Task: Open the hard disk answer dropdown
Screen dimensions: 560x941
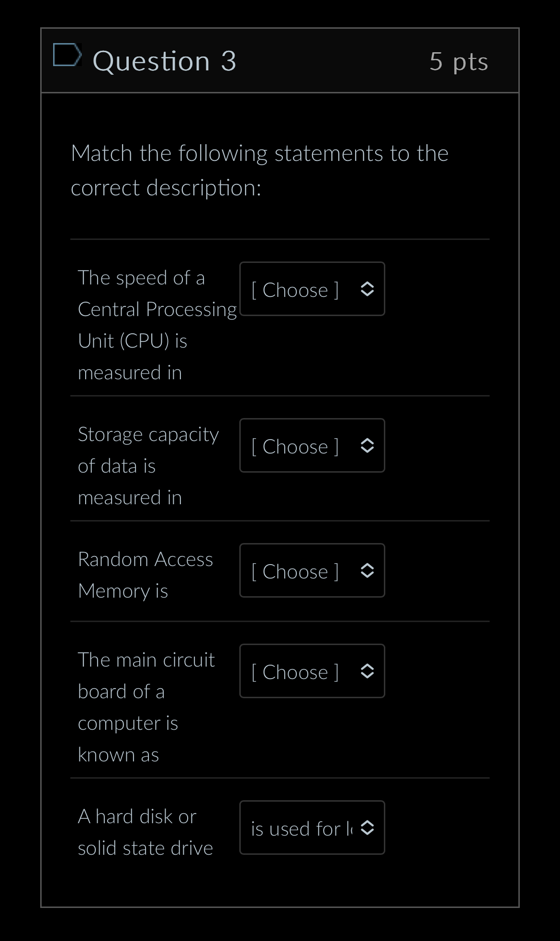Action: pyautogui.click(x=312, y=828)
